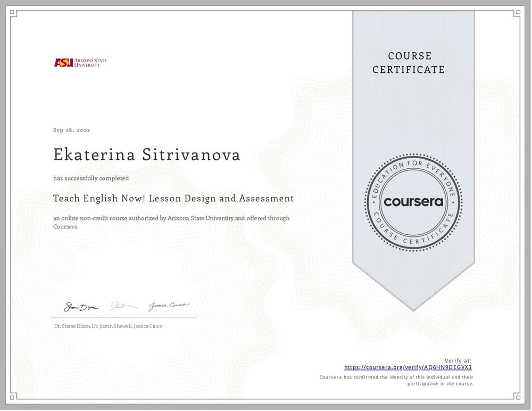Click the 'online non-credit course authorized' description
The image size is (532, 411).
point(171,222)
